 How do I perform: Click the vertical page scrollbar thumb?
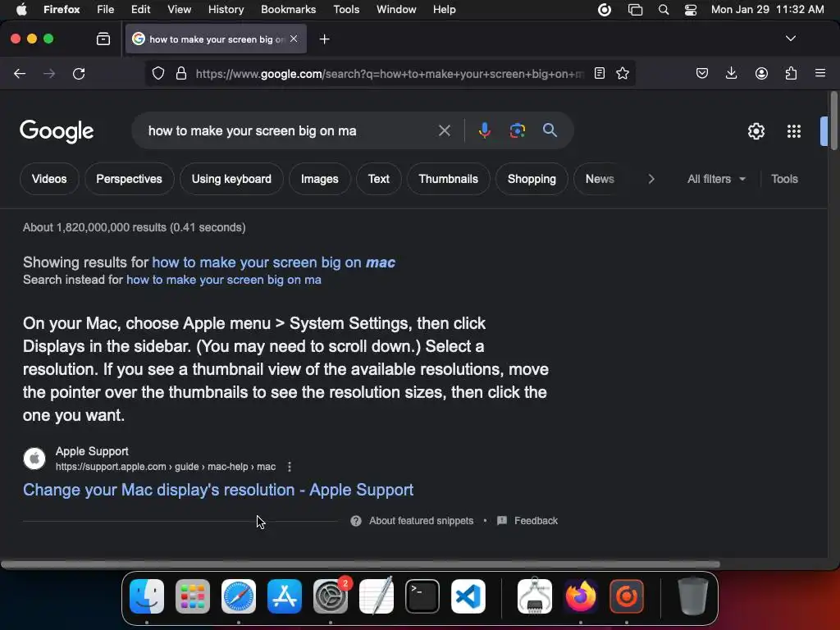(x=833, y=121)
